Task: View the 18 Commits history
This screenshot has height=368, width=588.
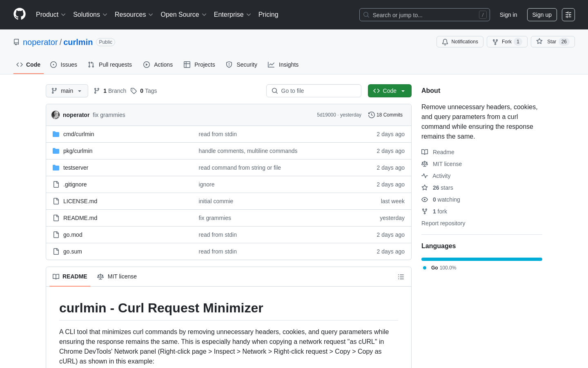Action: pos(385,115)
